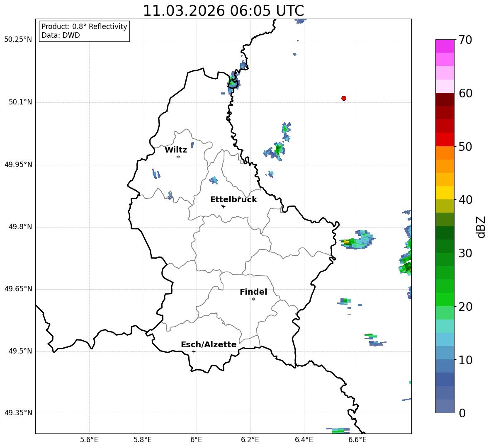
Task: Pick the bright red colorbar swatch above 50
Action: [445, 140]
